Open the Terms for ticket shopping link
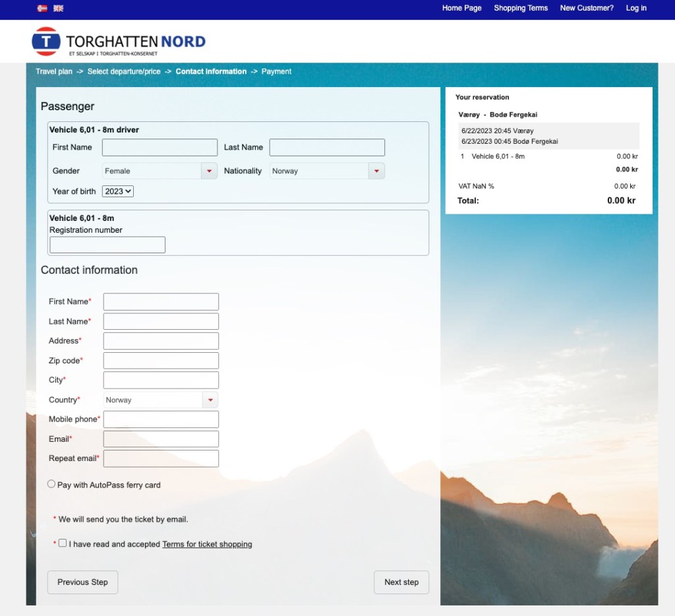Viewport: 675px width, 616px height. click(x=207, y=545)
